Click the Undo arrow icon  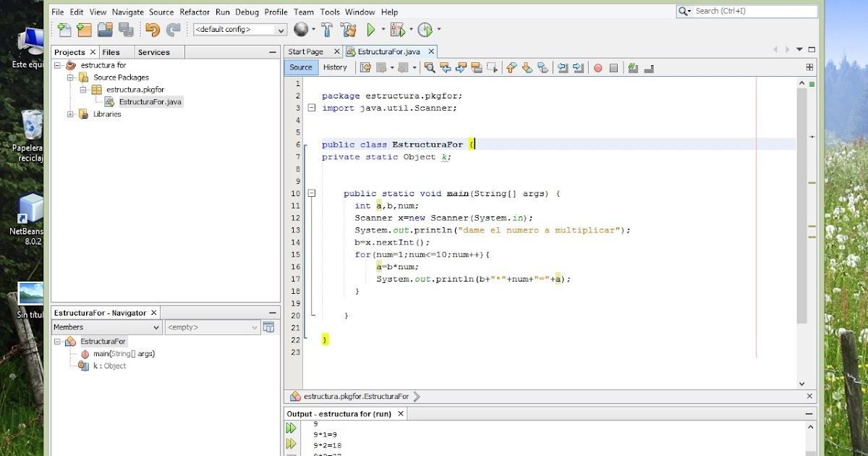point(150,30)
